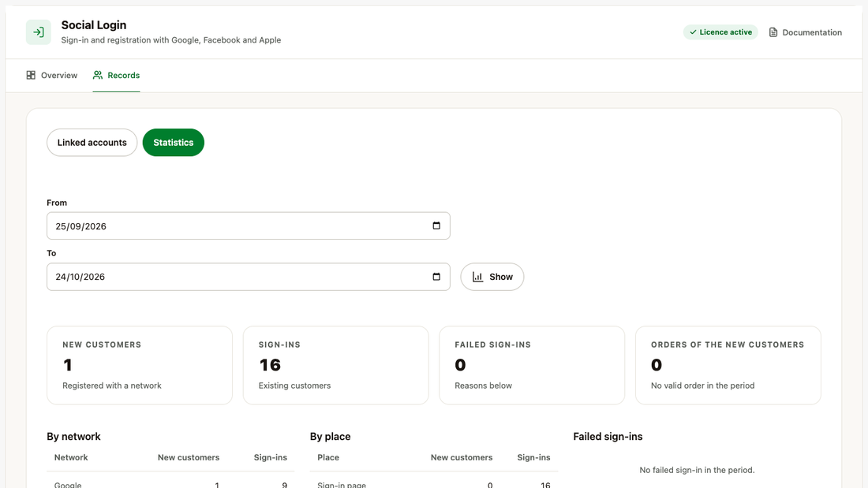The height and width of the screenshot is (488, 868).
Task: Click the Failed Sign-ins card heading
Action: tap(492, 345)
